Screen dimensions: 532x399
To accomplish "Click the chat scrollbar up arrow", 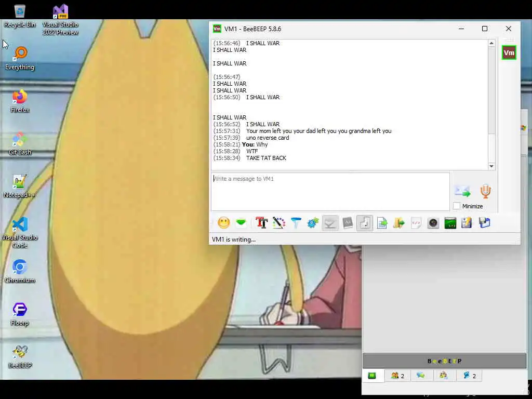I will 491,43.
